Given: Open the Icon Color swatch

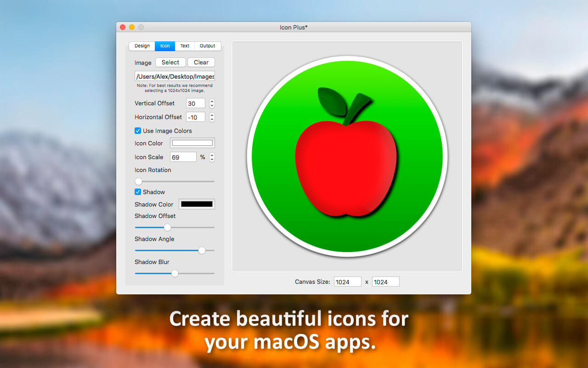Looking at the screenshot, I should 192,143.
